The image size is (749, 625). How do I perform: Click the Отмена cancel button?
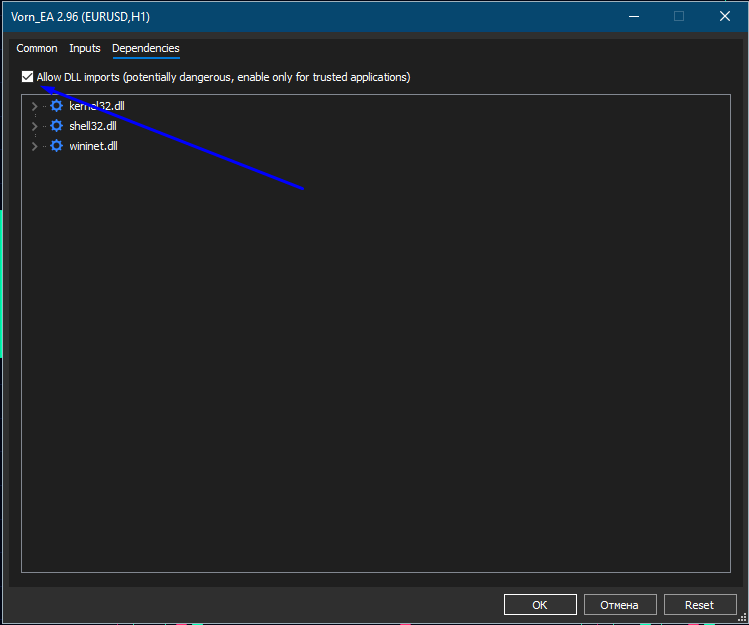pos(620,605)
